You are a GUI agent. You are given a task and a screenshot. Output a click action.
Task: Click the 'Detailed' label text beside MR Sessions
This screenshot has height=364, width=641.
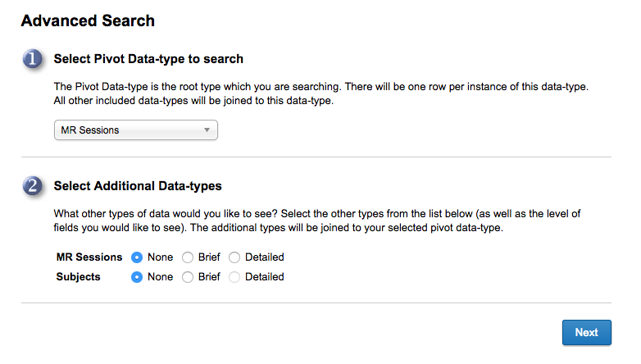[x=264, y=257]
